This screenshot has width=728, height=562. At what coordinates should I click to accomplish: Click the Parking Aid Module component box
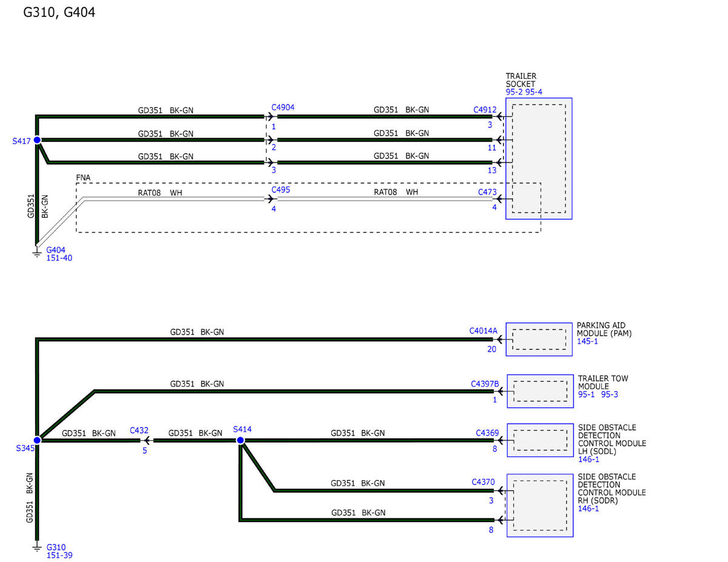[x=539, y=339]
